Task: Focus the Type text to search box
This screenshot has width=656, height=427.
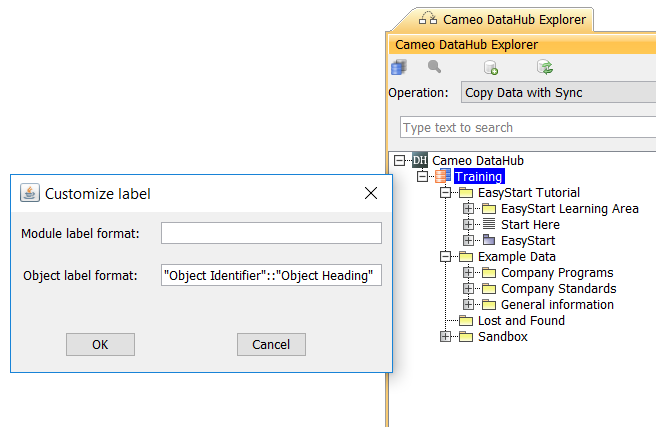Action: click(528, 127)
